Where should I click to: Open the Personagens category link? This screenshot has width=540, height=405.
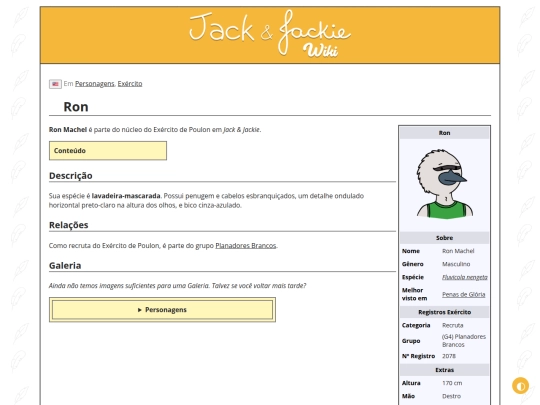95,84
